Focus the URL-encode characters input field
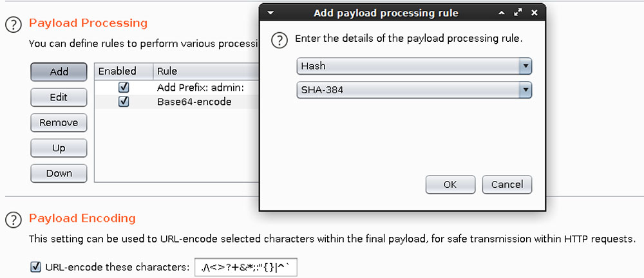 pos(246,268)
